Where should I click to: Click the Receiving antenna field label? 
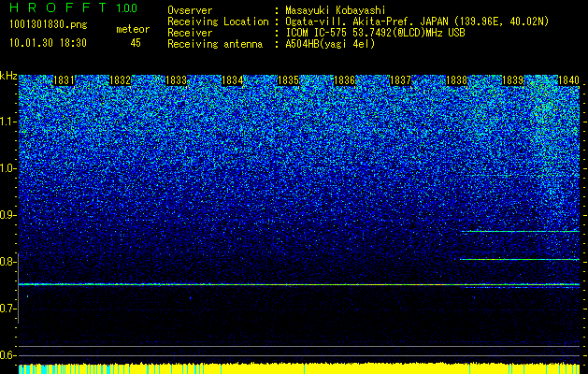[x=215, y=44]
